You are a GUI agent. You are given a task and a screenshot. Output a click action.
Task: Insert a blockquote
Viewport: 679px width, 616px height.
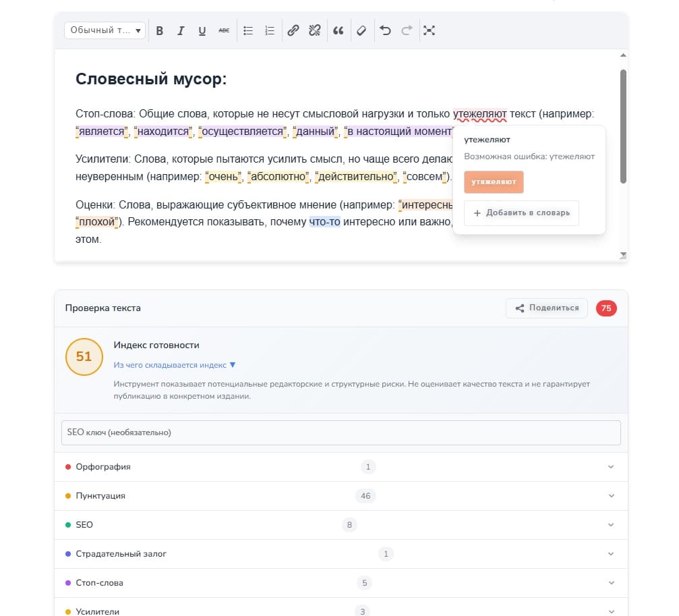tap(338, 30)
